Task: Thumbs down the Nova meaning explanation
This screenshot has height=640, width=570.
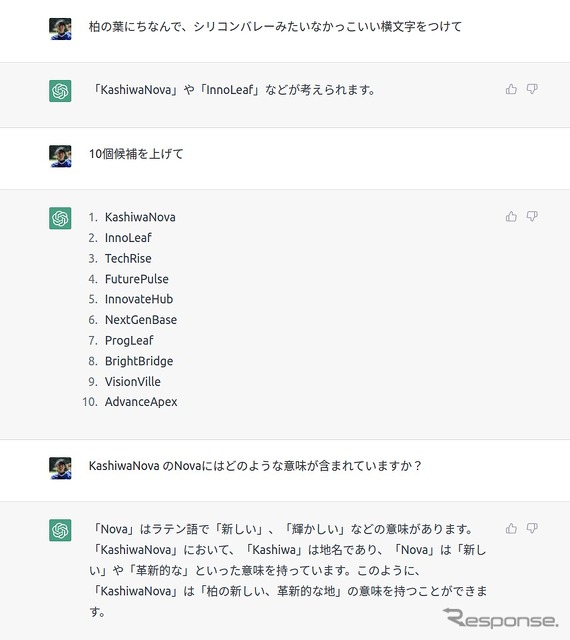Action: tap(532, 528)
